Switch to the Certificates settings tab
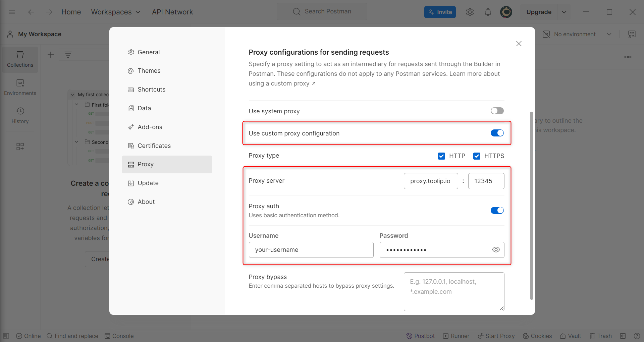644x342 pixels. click(154, 146)
